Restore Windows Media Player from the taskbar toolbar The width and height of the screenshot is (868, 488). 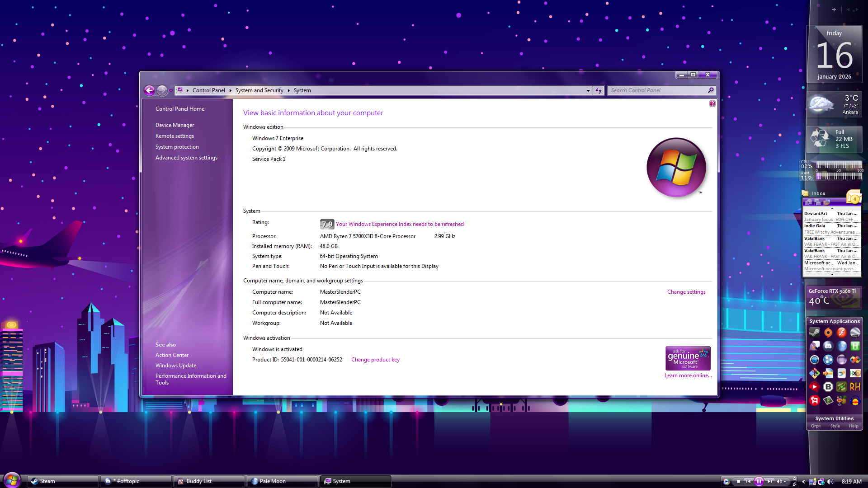[x=794, y=484]
